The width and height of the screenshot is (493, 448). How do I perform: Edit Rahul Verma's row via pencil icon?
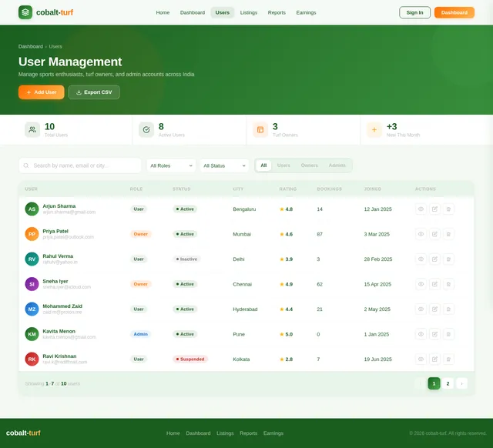coord(434,259)
